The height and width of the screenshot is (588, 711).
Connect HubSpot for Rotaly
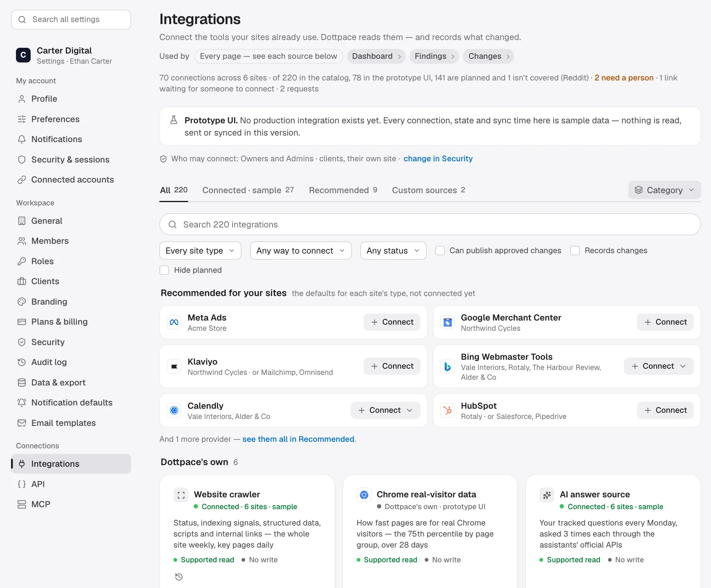[665, 410]
